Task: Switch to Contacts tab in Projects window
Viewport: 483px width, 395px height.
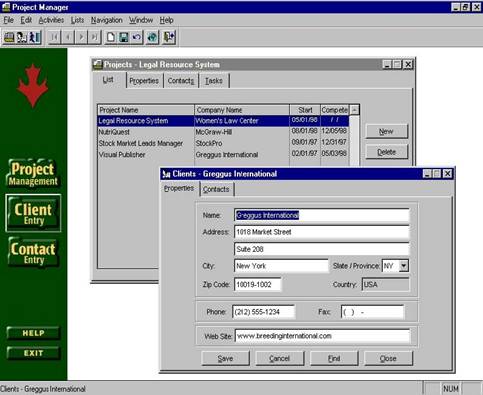Action: (x=181, y=81)
